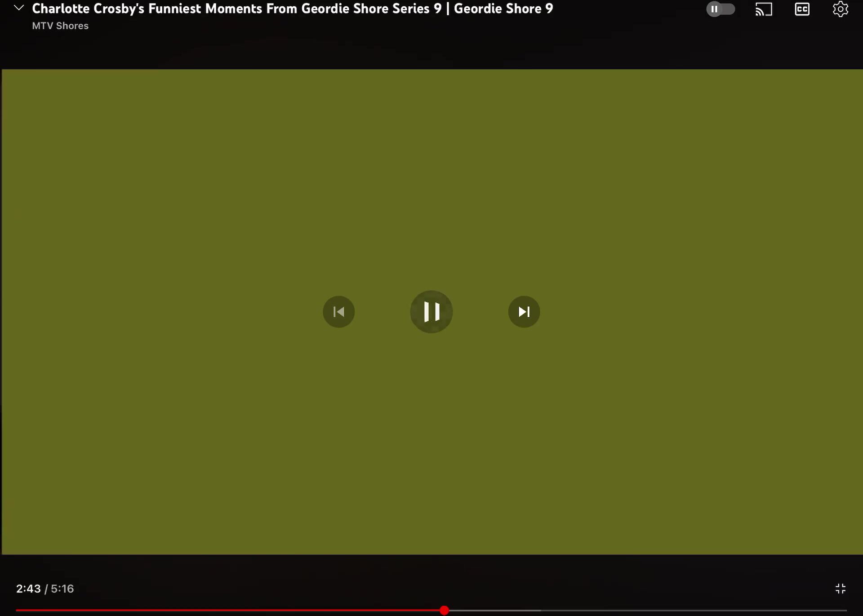The image size is (863, 616).
Task: Toggle closed captions CC button
Action: 802,9
